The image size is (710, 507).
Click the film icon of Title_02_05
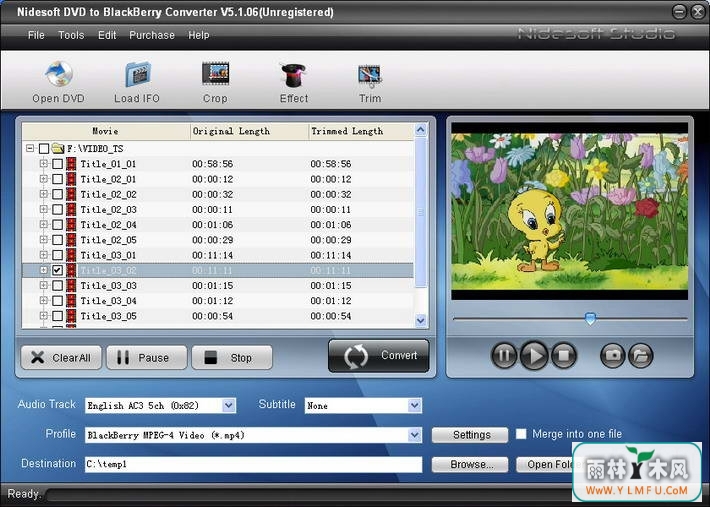pos(71,240)
